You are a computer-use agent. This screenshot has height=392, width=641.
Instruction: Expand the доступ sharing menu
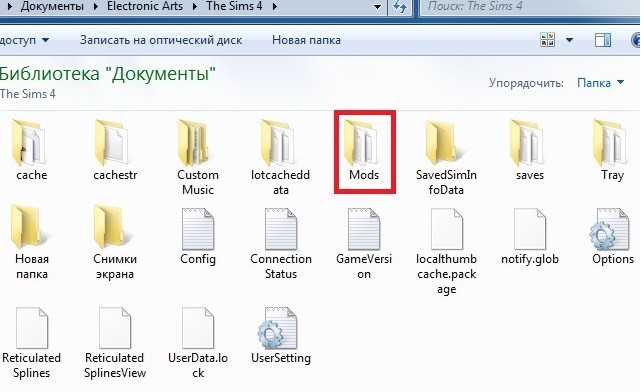[25, 40]
